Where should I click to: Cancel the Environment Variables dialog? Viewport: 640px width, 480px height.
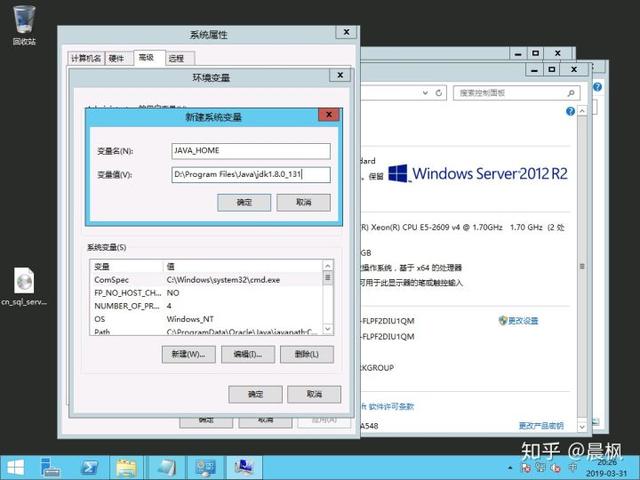click(x=314, y=394)
